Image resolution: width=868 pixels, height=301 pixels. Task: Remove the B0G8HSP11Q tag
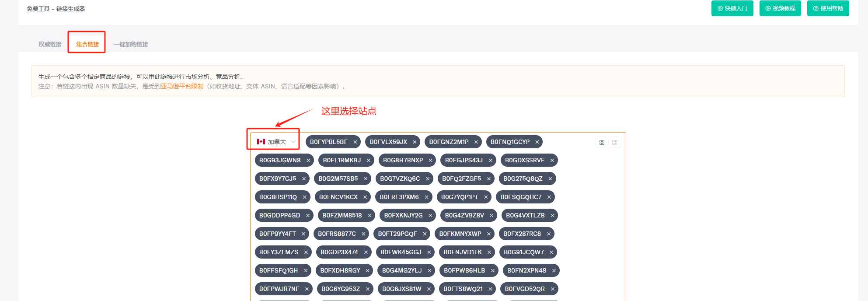(x=304, y=197)
